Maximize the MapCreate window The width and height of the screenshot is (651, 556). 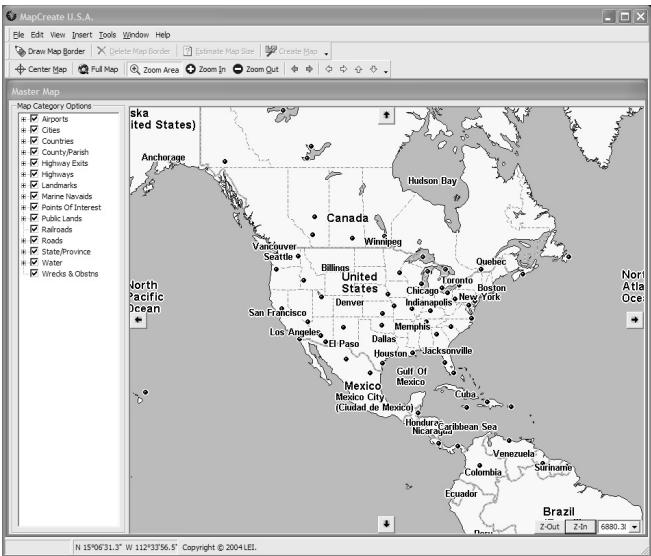click(x=625, y=17)
